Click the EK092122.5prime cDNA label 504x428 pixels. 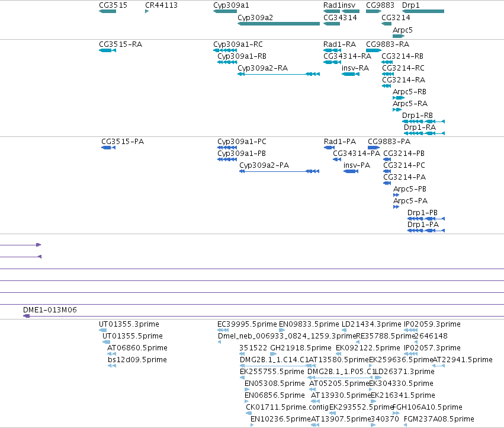(x=368, y=348)
